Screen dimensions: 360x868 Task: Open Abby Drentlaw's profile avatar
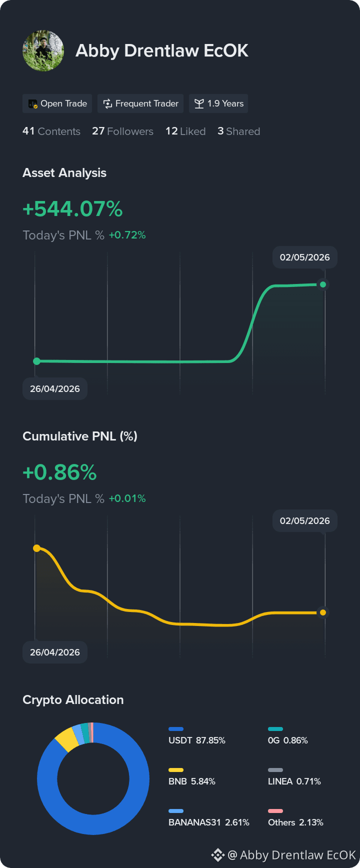tap(43, 50)
